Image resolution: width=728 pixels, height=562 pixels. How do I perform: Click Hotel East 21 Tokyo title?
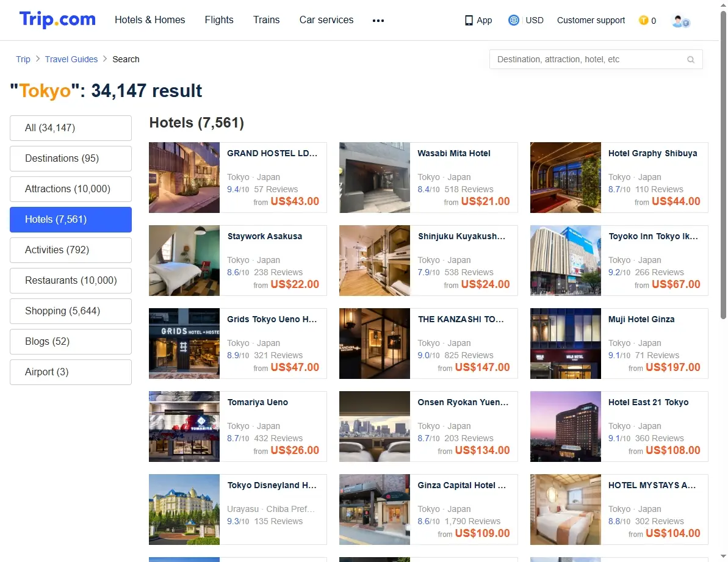point(648,402)
